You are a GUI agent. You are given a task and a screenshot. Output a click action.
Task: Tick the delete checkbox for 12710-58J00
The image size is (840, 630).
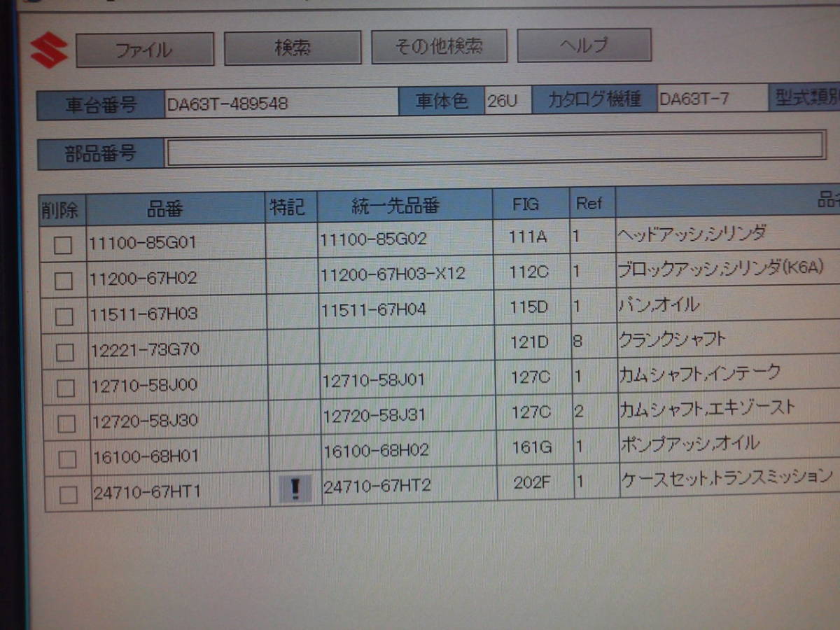[66, 387]
